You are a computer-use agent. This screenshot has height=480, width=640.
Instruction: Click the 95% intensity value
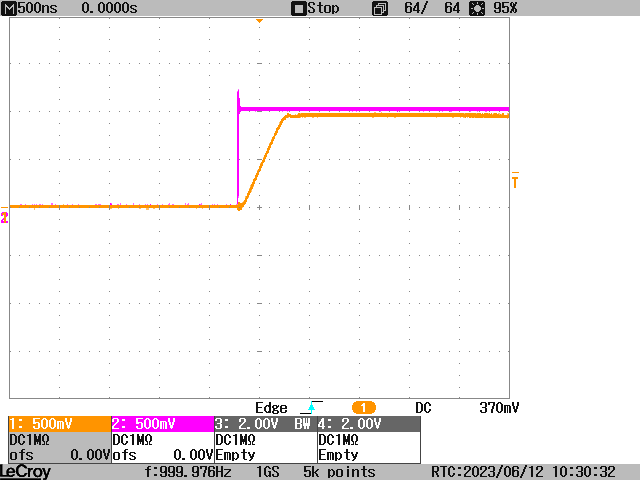[x=505, y=8]
